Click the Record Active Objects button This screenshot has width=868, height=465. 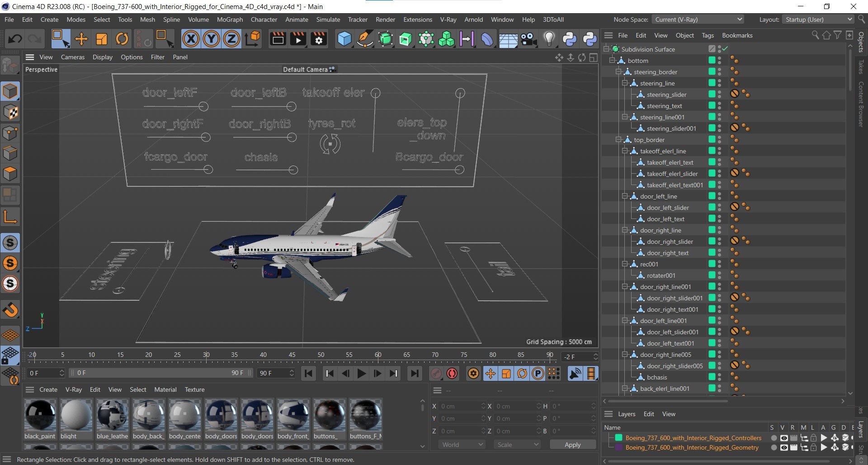point(436,373)
